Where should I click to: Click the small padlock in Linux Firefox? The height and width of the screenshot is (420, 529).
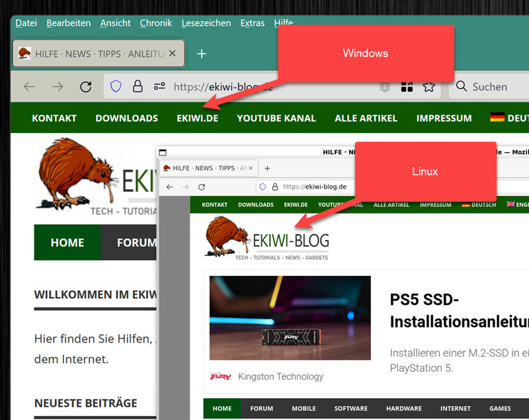275,187
